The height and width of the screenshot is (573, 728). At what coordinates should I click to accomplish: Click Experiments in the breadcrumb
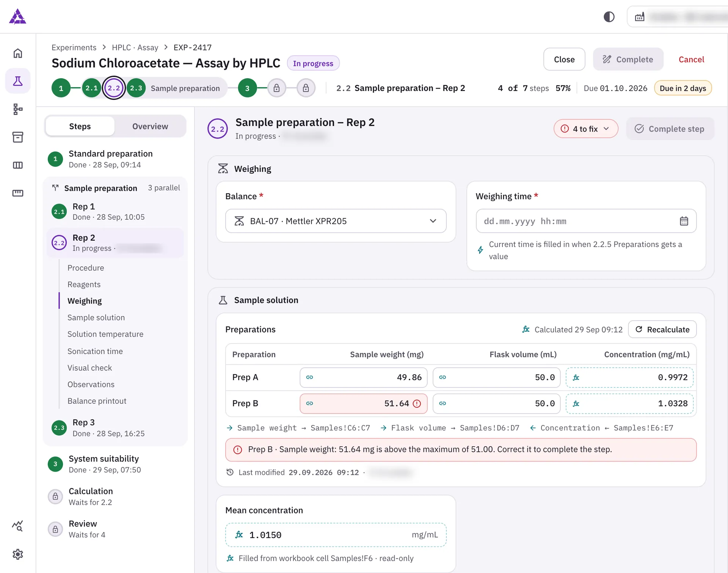74,47
